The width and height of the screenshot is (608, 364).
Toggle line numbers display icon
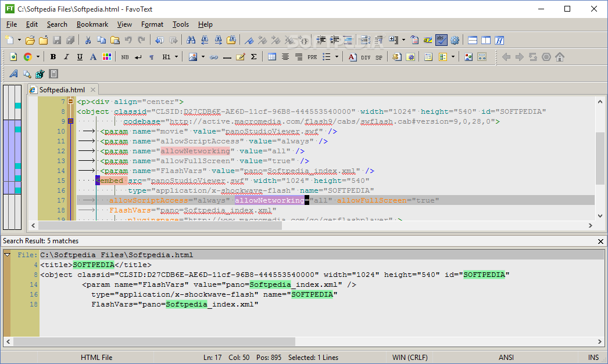point(365,40)
